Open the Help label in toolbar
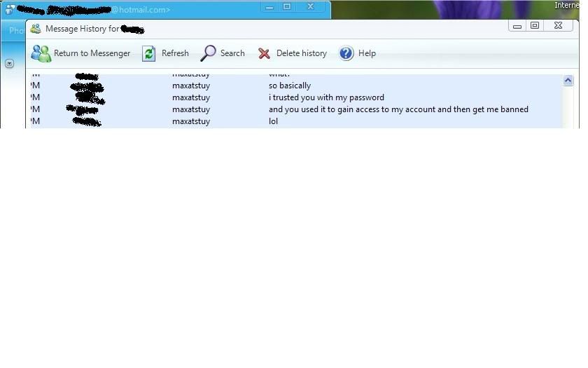 coord(367,53)
